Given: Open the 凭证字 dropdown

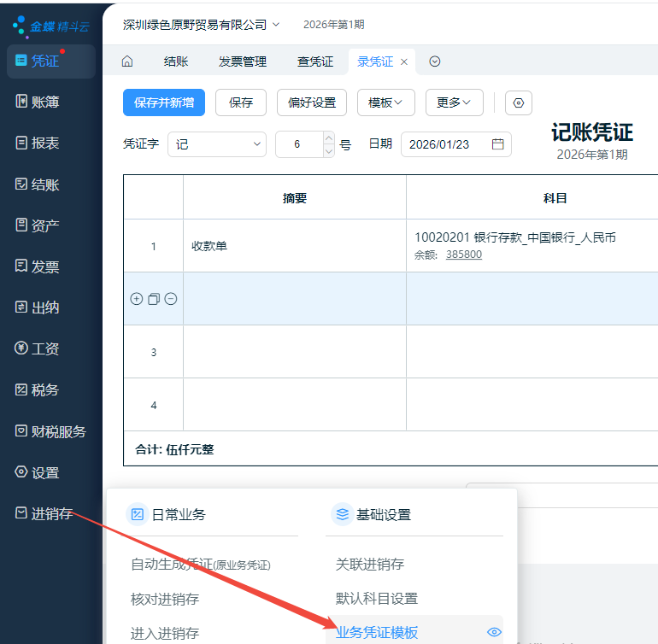Looking at the screenshot, I should [x=217, y=144].
